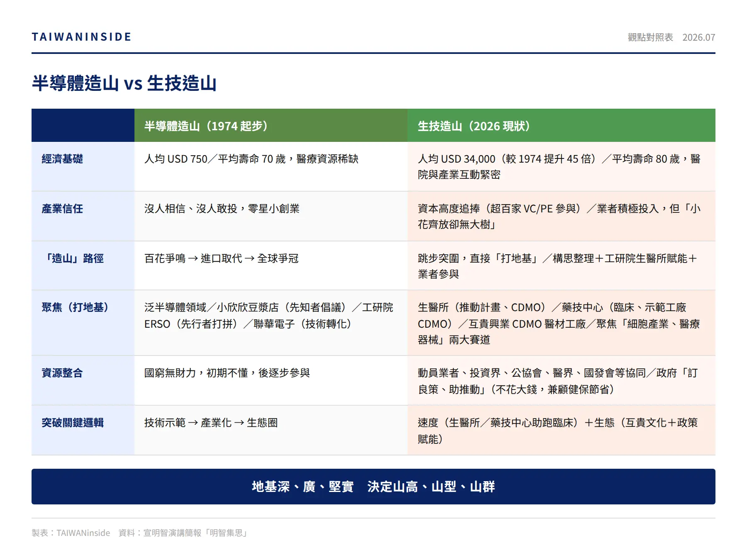This screenshot has width=747, height=560.
Task: Click cell starting 泛半導體領域／小欣欣豆漿店
Action: click(x=271, y=323)
